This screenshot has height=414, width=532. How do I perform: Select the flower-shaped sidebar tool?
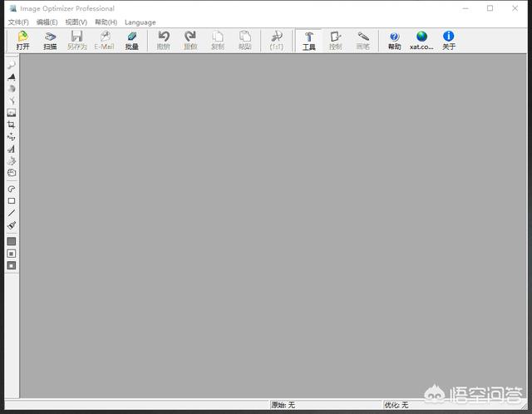click(12, 160)
